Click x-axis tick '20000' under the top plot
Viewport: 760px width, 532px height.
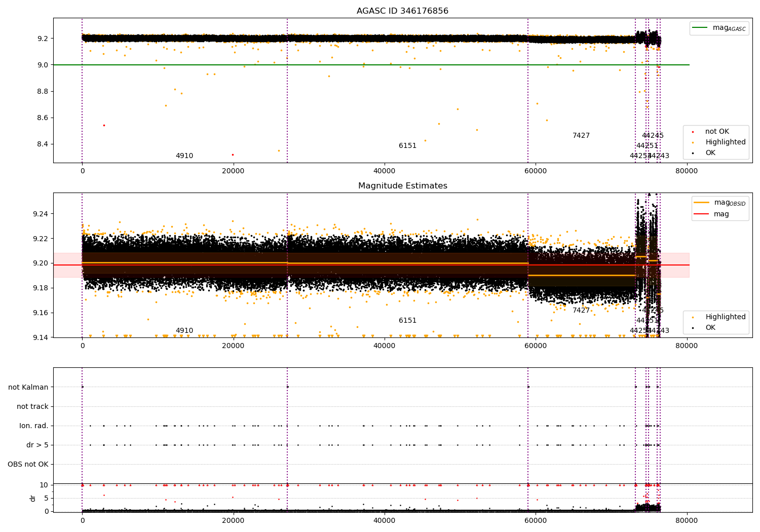click(233, 171)
